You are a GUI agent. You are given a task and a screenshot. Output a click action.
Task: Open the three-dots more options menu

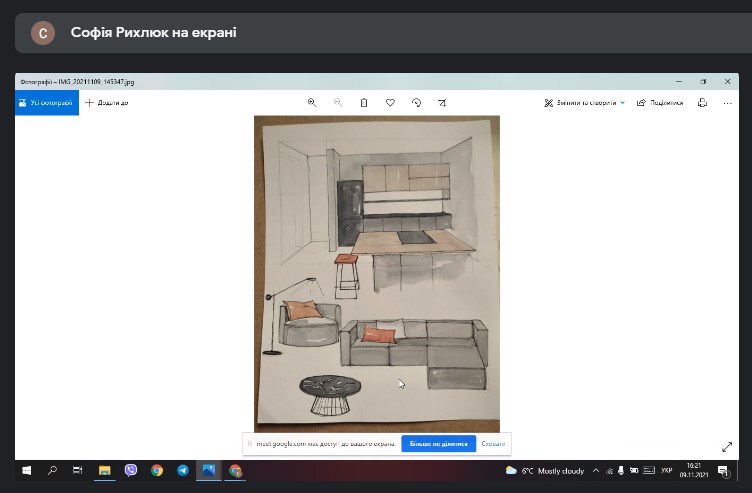click(x=728, y=103)
